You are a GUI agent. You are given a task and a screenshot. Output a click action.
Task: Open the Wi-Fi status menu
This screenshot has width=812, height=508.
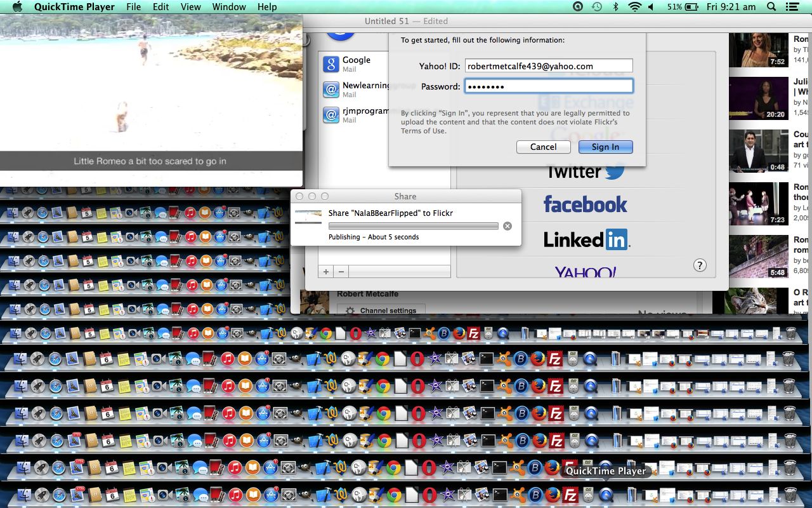[x=634, y=7]
